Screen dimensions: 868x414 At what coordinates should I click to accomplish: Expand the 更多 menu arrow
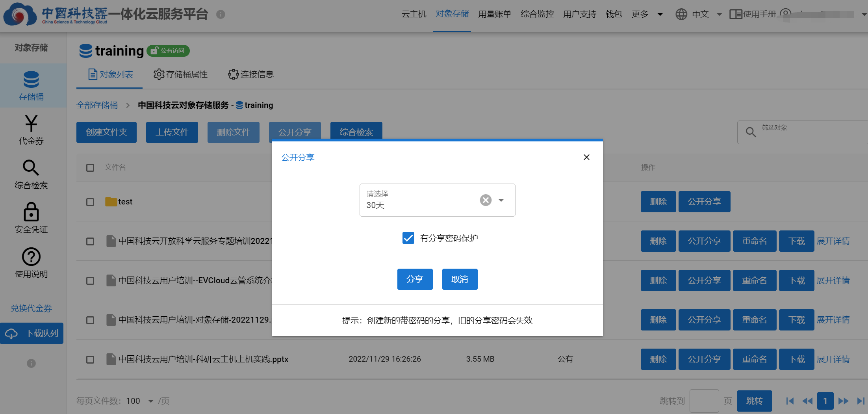pos(660,15)
